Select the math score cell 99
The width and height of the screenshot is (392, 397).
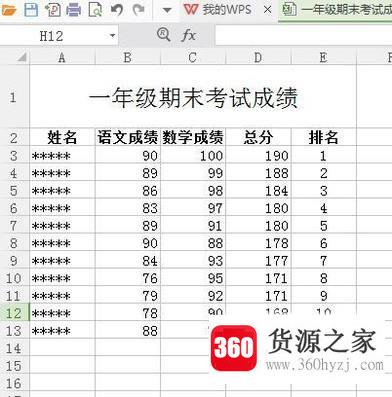(193, 173)
